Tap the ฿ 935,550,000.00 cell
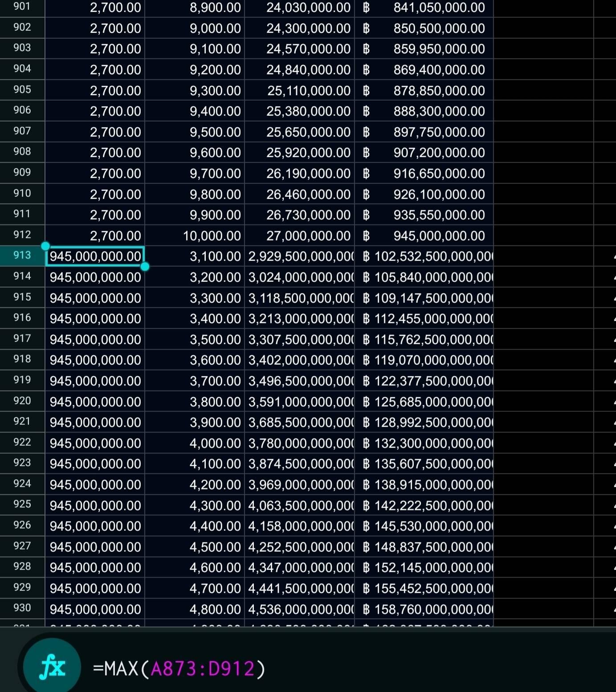 pyautogui.click(x=424, y=215)
